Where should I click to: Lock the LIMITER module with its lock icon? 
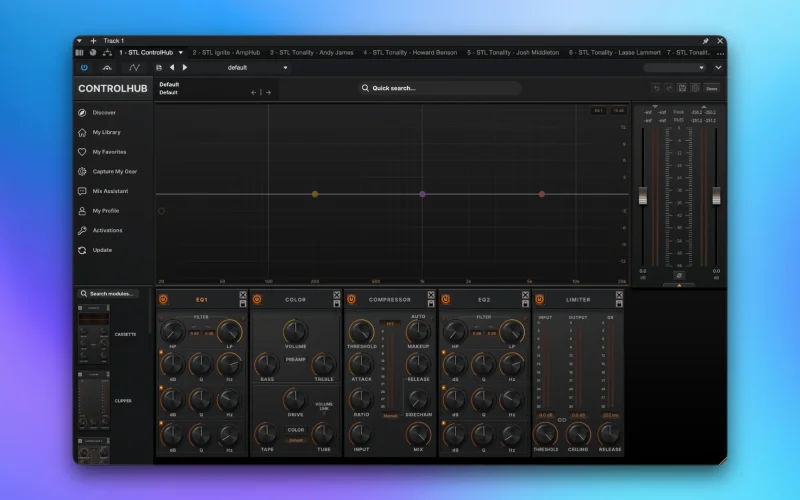pos(619,304)
